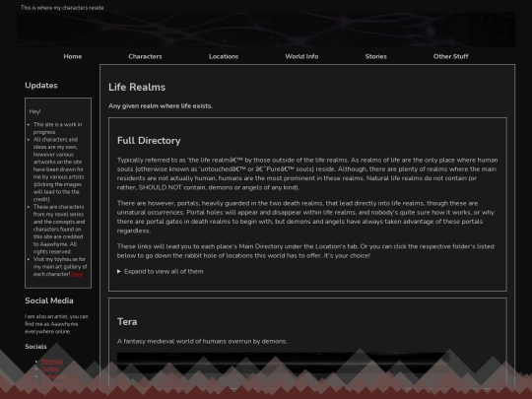Screen dimensions: 532x399
Task: Open the Portfolio social link
Action: tap(52, 362)
